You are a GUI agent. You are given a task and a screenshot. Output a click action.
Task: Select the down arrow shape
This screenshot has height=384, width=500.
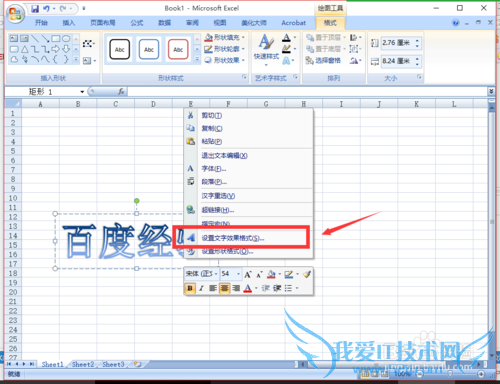coord(66,49)
